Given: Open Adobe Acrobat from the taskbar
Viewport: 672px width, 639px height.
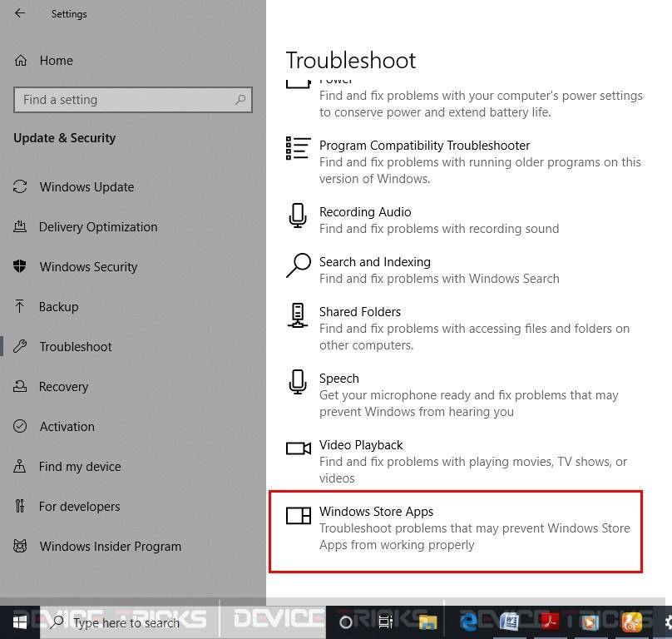Looking at the screenshot, I should [x=550, y=622].
